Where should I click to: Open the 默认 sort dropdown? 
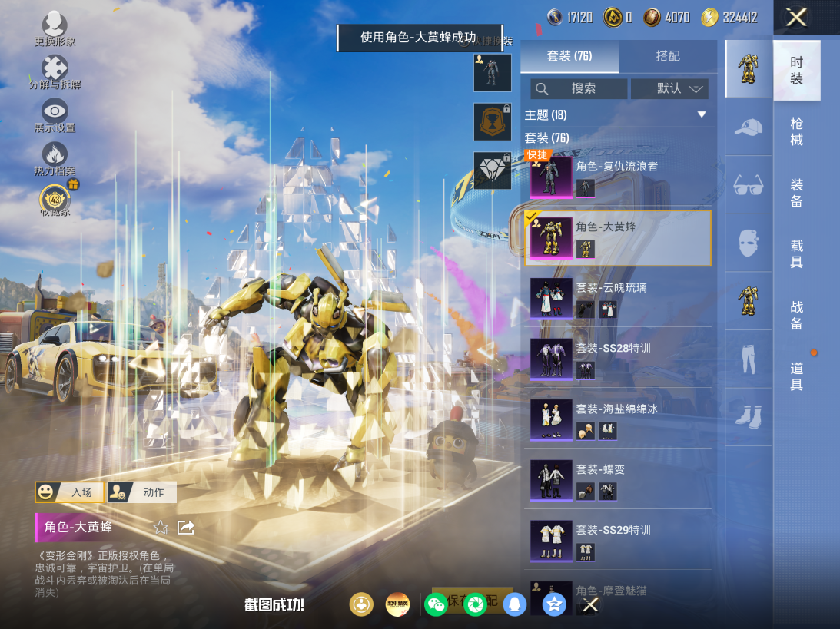[669, 88]
